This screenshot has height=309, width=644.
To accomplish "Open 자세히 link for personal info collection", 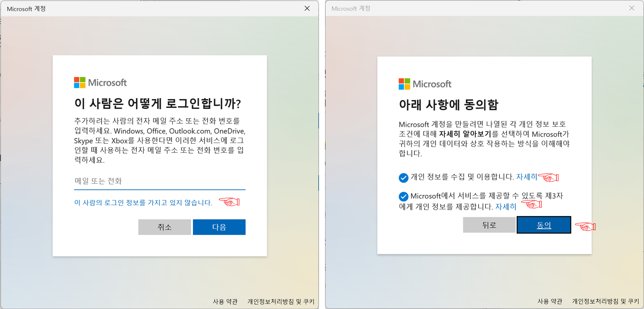I will 527,177.
